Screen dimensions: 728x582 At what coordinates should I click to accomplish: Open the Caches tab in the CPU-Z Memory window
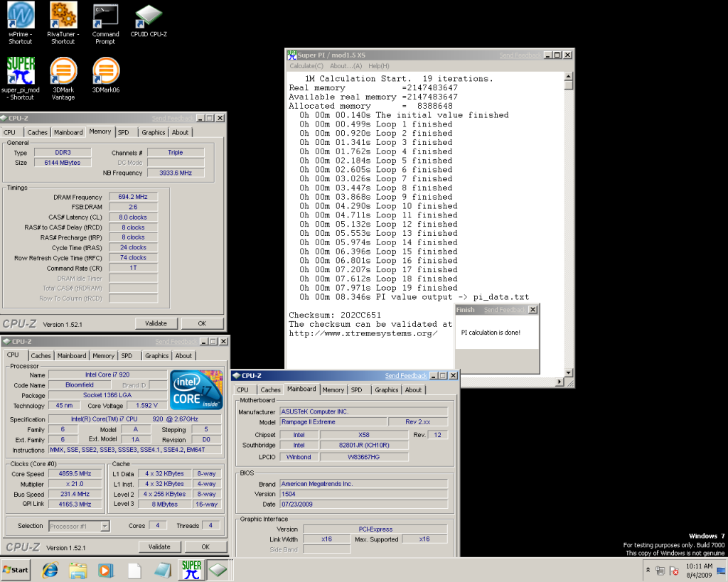click(37, 132)
